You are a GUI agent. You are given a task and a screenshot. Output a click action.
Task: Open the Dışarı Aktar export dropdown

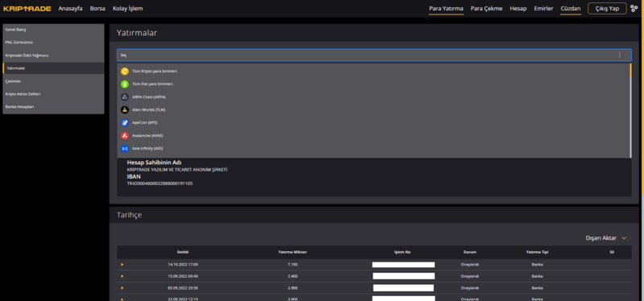tap(606, 238)
